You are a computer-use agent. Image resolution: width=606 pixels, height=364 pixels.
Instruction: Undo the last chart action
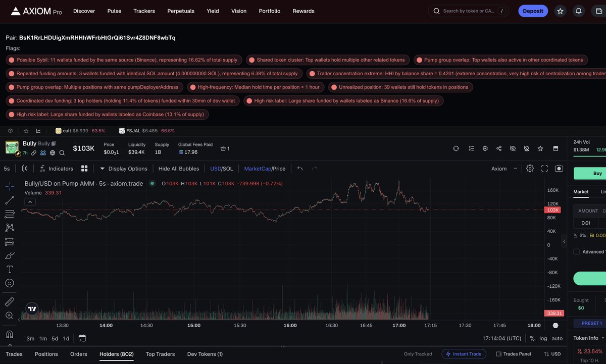300,169
